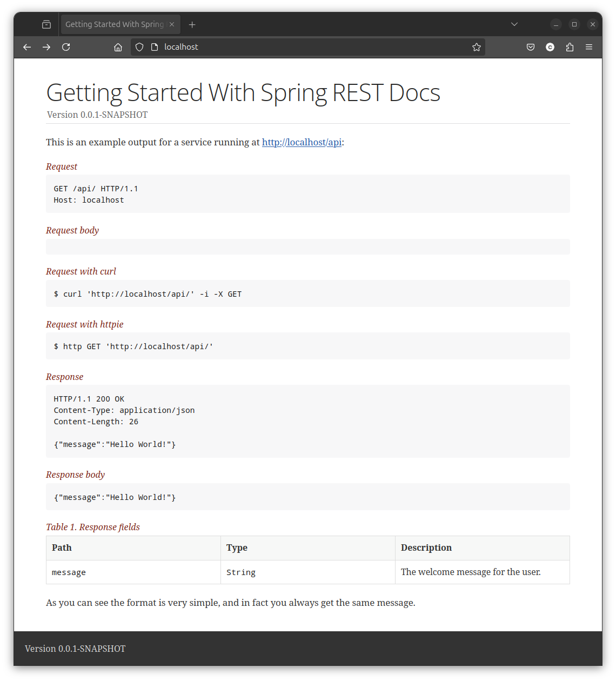Select the Getting Started With Spring tab
The height and width of the screenshot is (681, 616).
(120, 24)
